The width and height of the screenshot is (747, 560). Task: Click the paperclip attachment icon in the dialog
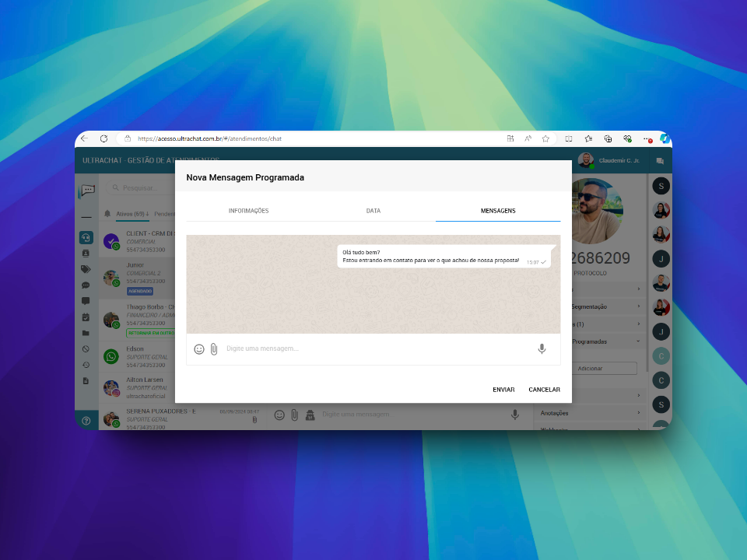214,349
